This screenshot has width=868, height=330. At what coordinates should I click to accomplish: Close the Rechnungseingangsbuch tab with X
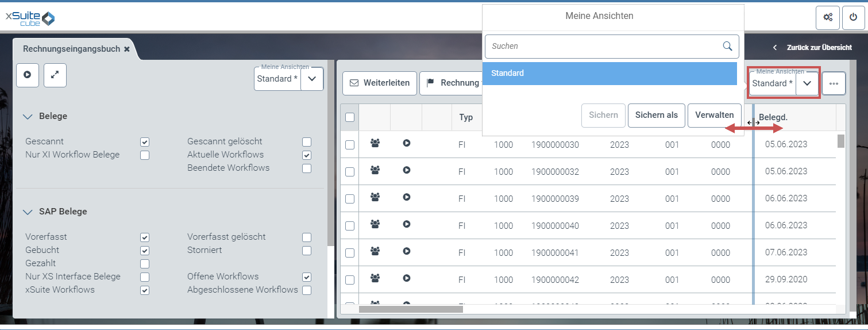tap(127, 49)
